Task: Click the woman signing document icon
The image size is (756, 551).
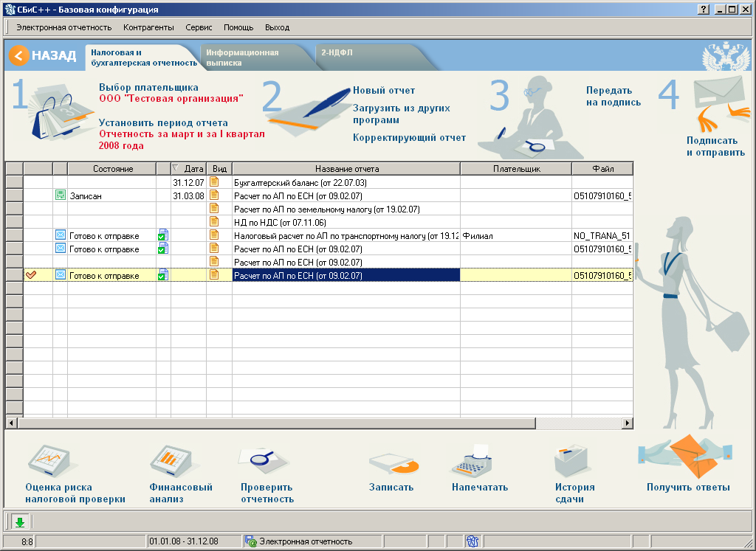Action: tap(532, 119)
